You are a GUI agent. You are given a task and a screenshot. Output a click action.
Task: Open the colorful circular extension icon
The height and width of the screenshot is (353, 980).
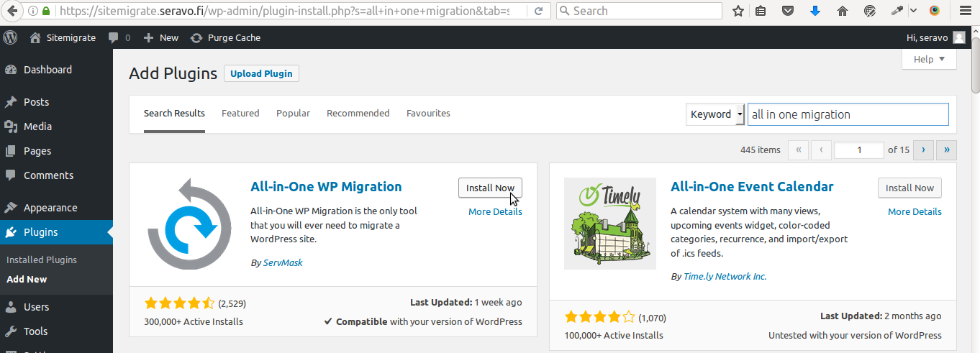click(935, 11)
